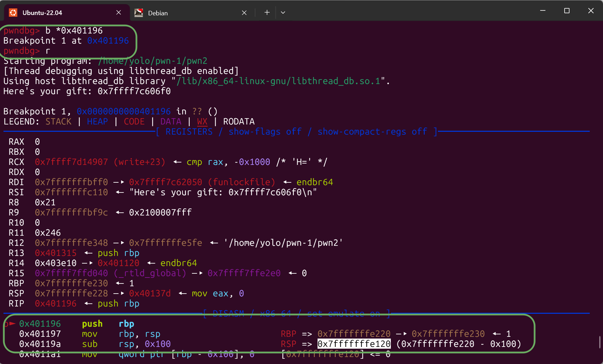Screen dimensions: 603x364
Task: Click the 'b *0x401196' command text
Action: point(74,31)
